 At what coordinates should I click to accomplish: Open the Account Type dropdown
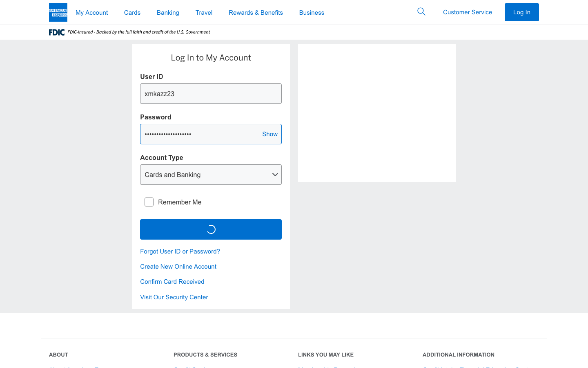pyautogui.click(x=204, y=175)
